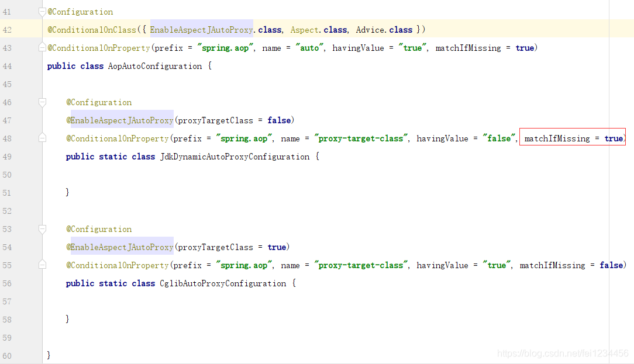This screenshot has height=364, width=634.
Task: Click the EnableAspectJAutoProxy class reference on line 42
Action: [201, 29]
